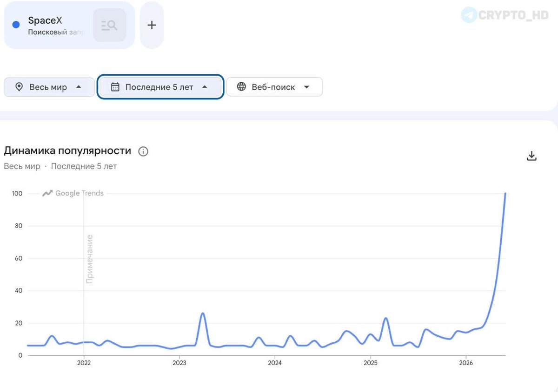The width and height of the screenshot is (558, 392).
Task: Select the SpaceX search term chip
Action: pyautogui.click(x=69, y=25)
